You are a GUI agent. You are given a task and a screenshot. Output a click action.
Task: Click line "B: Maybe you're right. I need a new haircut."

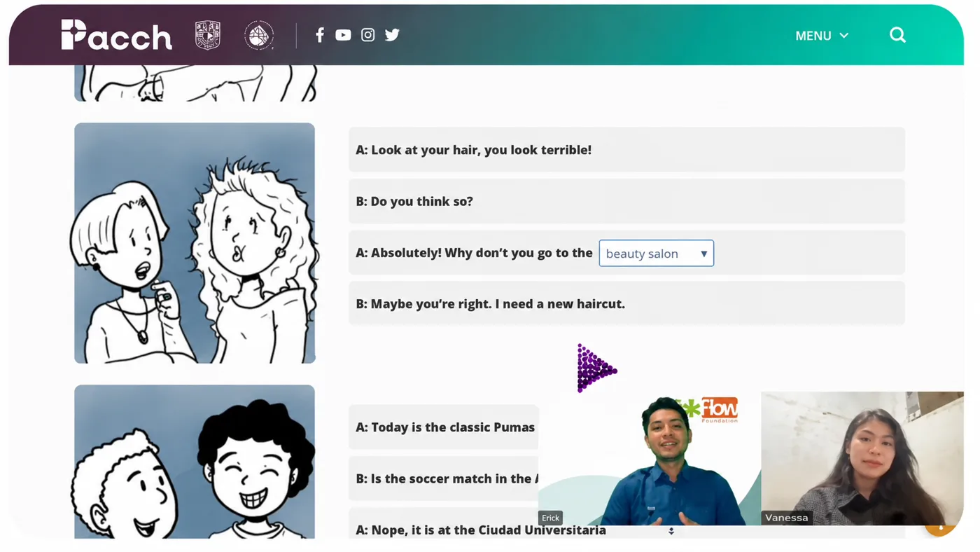(x=626, y=303)
